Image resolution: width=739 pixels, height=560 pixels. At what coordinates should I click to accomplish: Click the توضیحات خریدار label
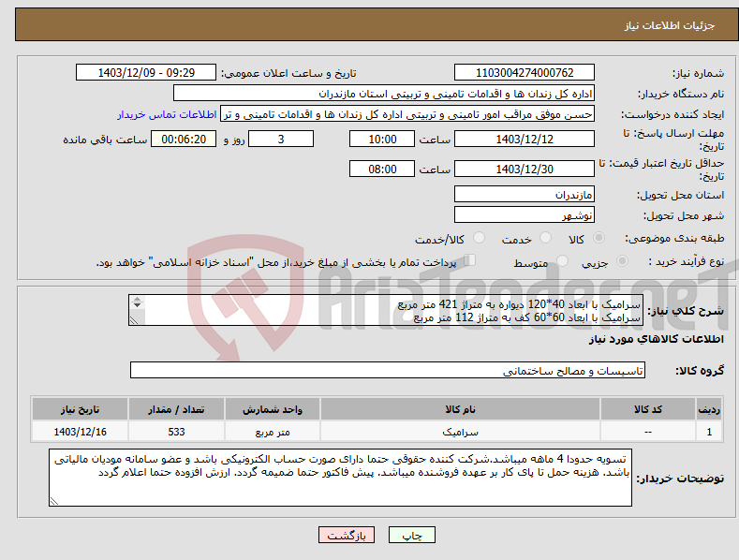click(x=680, y=479)
